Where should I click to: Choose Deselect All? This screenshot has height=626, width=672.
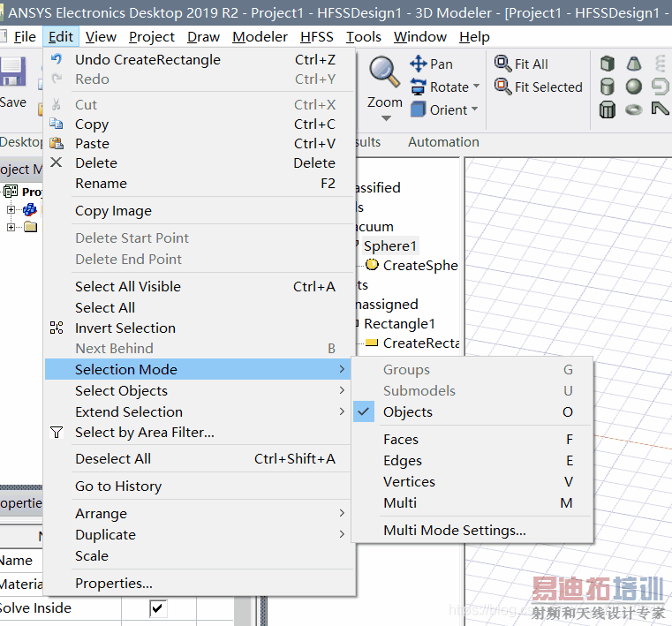200,458
